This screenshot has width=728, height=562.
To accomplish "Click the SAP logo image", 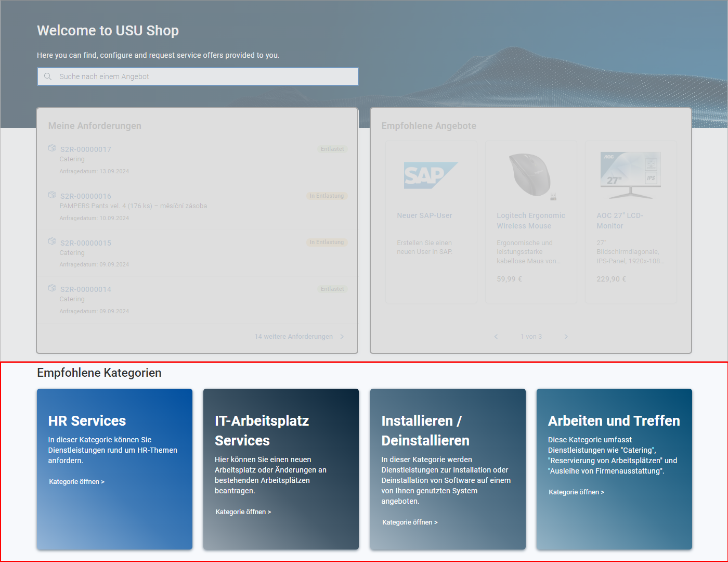I will point(431,175).
